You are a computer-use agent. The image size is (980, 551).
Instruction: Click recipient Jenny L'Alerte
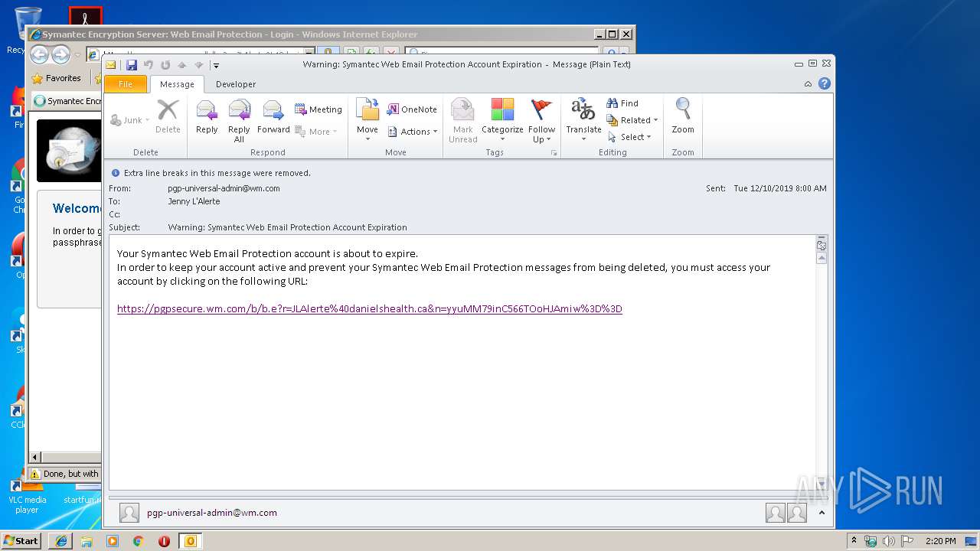(194, 201)
